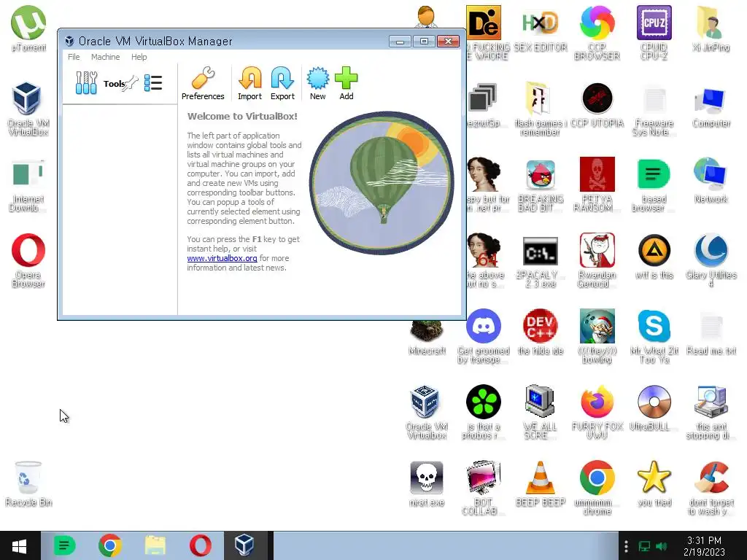Select the Dev C++ desktop icon

pos(541,332)
